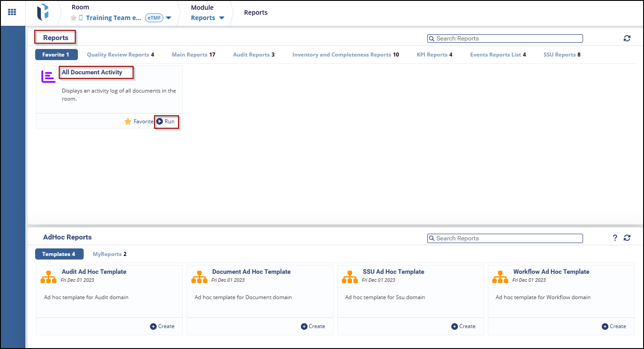This screenshot has height=349, width=644.
Task: Click the Audit Ad Hoc Template hierarchy icon
Action: point(48,277)
